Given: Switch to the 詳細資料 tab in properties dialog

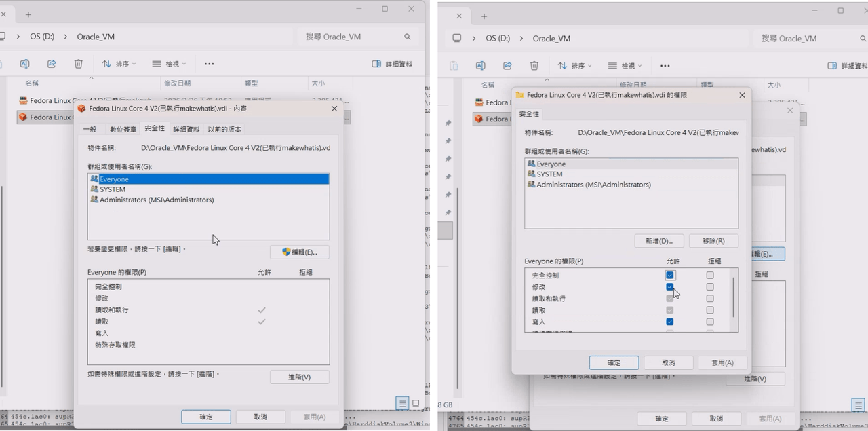Looking at the screenshot, I should tap(186, 129).
